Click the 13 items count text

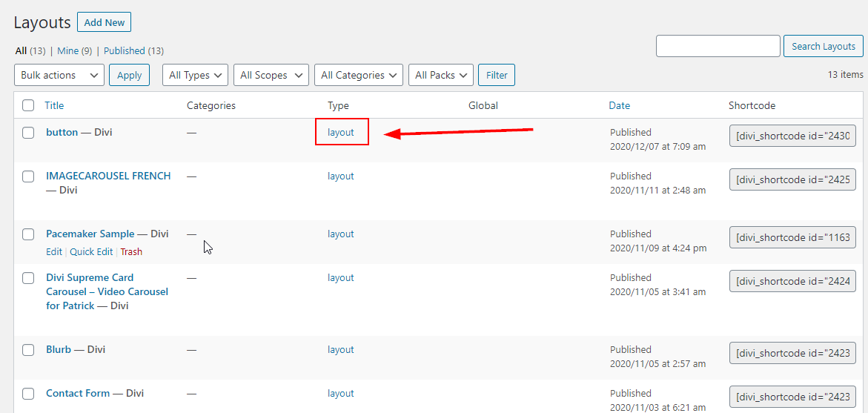point(845,75)
